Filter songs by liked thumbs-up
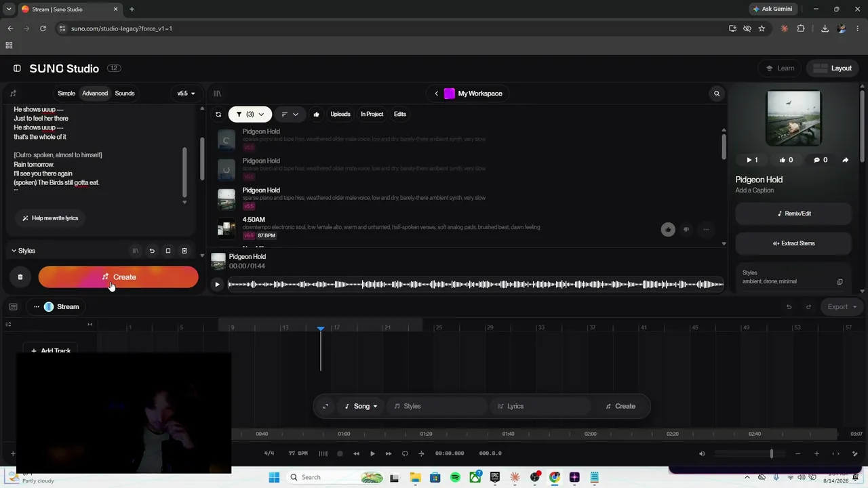The width and height of the screenshot is (868, 488). click(316, 115)
